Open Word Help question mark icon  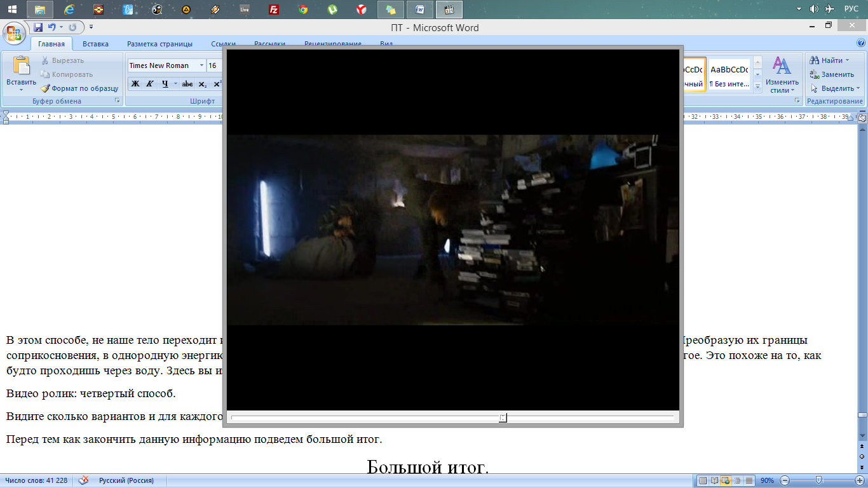coord(861,43)
